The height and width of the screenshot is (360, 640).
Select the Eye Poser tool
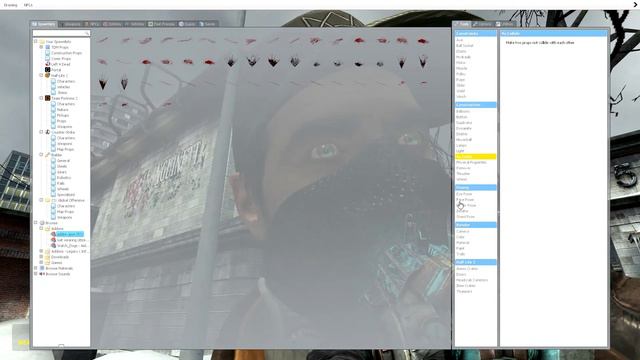coord(464,194)
